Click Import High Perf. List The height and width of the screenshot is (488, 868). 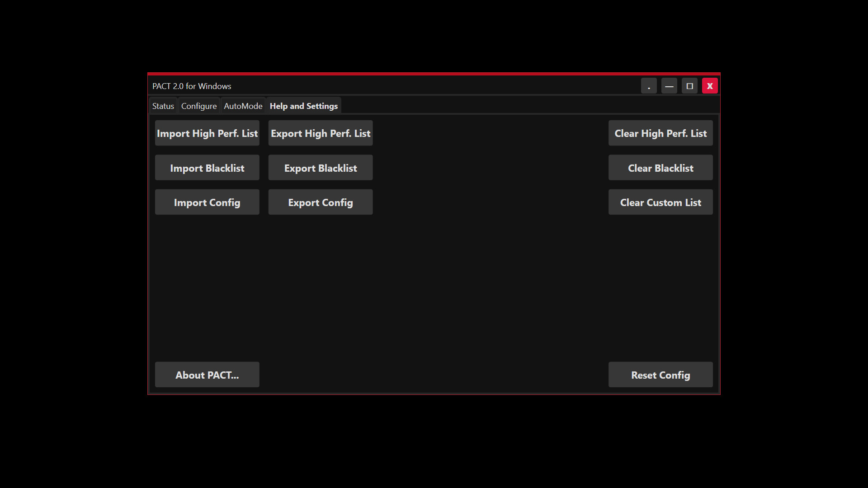click(x=207, y=133)
